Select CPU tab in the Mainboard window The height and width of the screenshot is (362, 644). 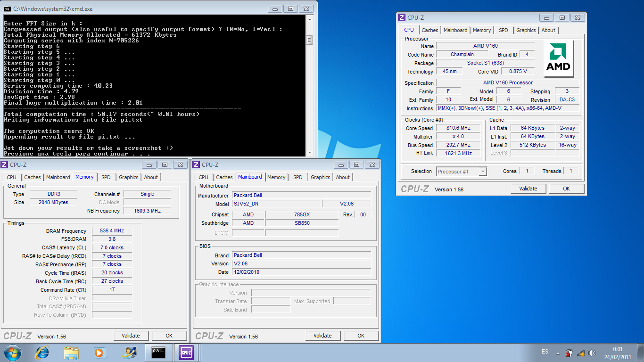(203, 177)
